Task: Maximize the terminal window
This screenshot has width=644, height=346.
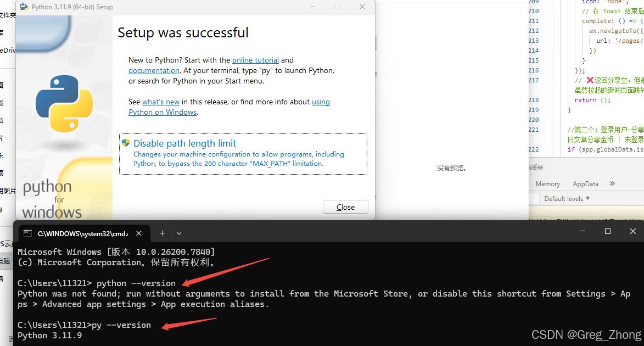Action: point(608,231)
